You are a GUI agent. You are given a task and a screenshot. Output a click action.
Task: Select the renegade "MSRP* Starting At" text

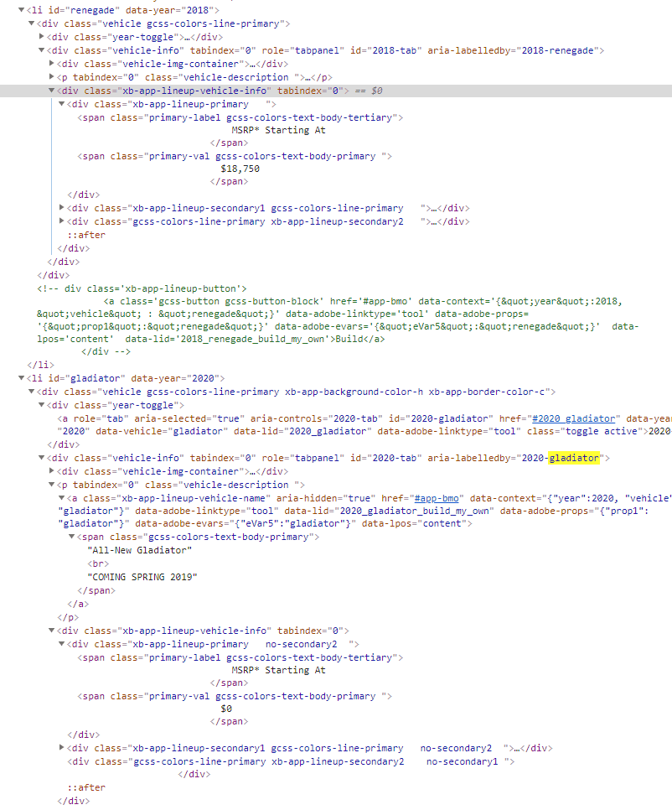pyautogui.click(x=279, y=130)
